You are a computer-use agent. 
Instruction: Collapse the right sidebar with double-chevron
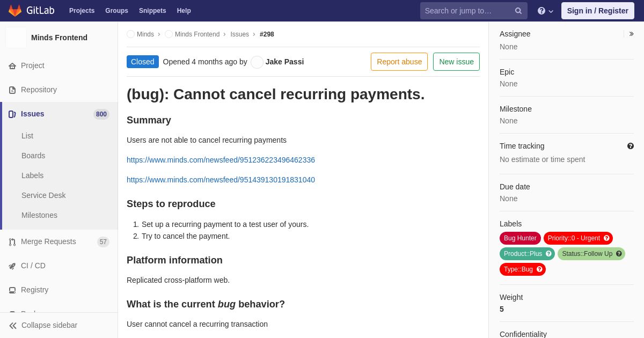(x=632, y=34)
